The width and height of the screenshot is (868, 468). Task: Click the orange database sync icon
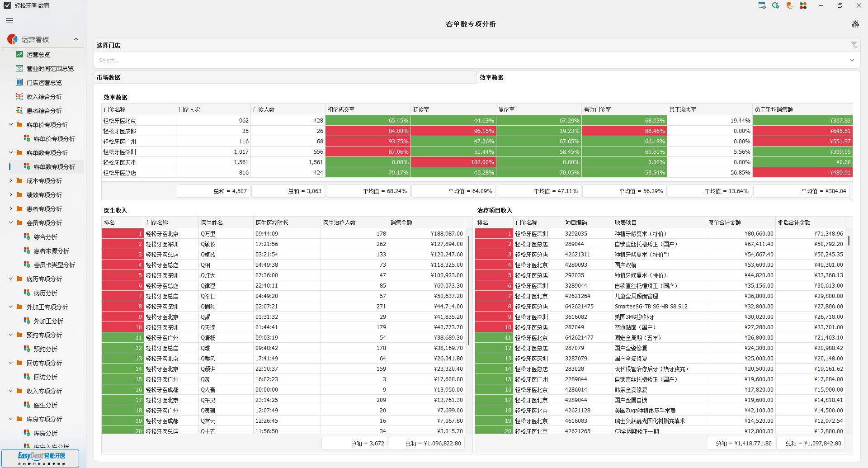789,5
